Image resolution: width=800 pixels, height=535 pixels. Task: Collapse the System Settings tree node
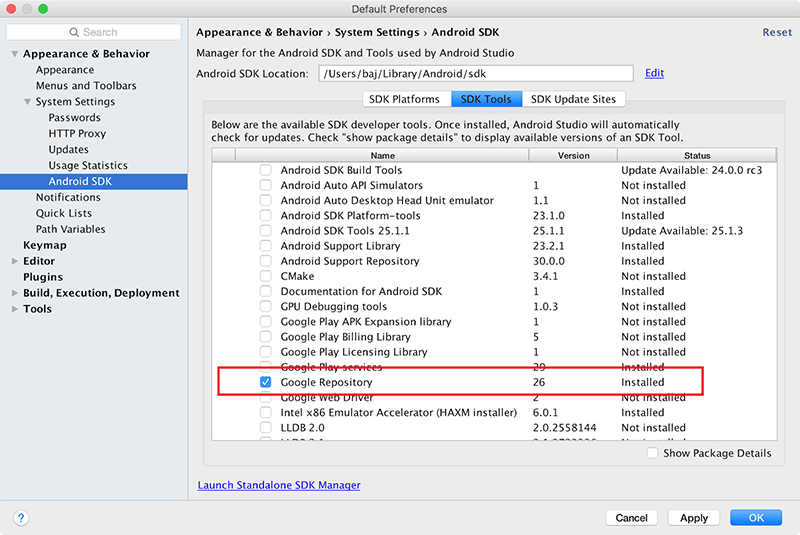27,102
